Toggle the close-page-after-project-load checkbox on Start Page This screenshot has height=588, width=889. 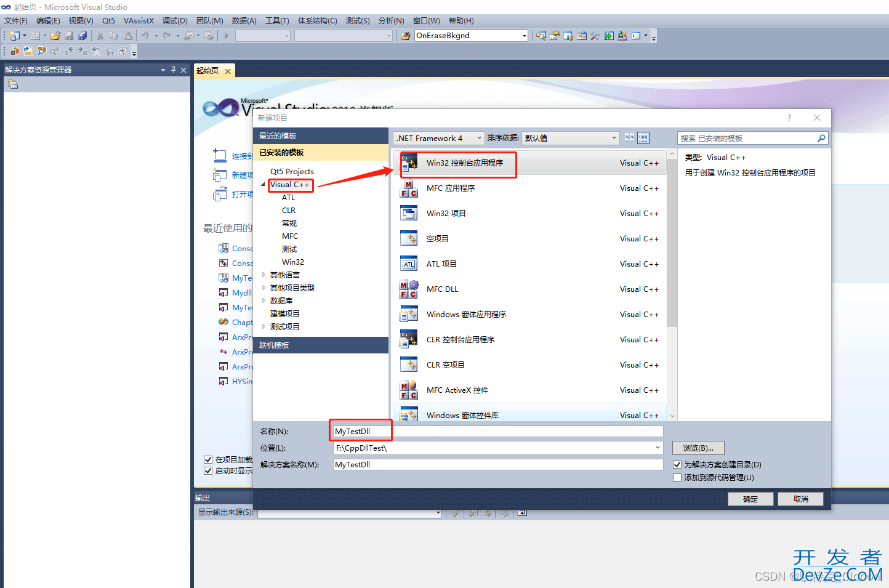(208, 459)
